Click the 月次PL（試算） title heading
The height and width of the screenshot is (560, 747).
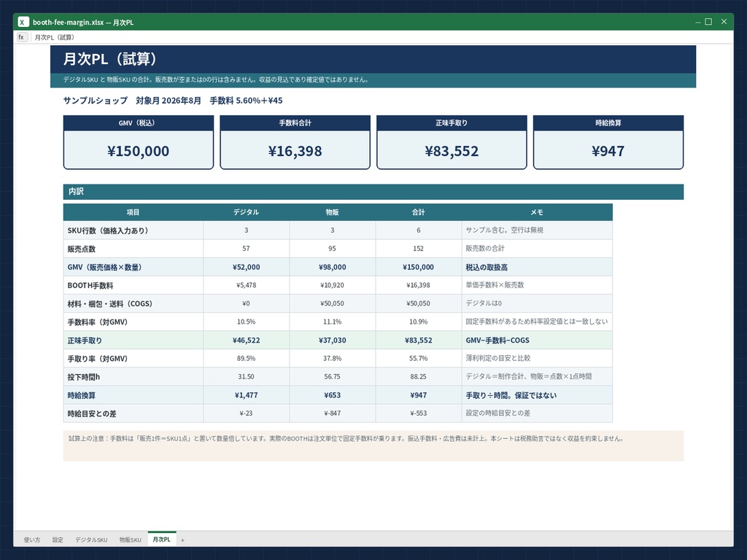(110, 59)
